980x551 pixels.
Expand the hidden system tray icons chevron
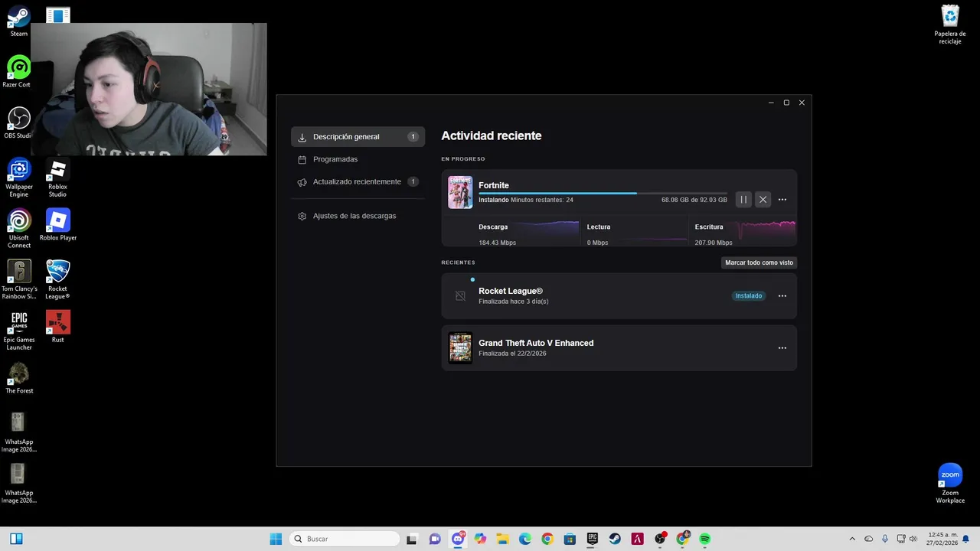click(852, 539)
